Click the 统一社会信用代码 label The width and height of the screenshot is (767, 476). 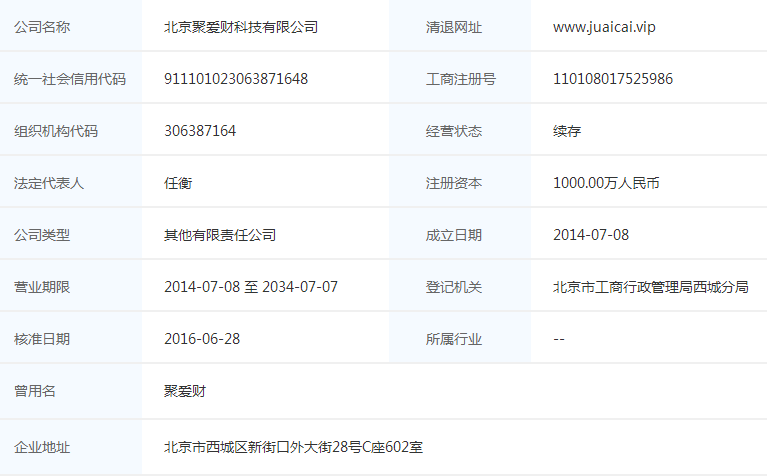click(70, 79)
